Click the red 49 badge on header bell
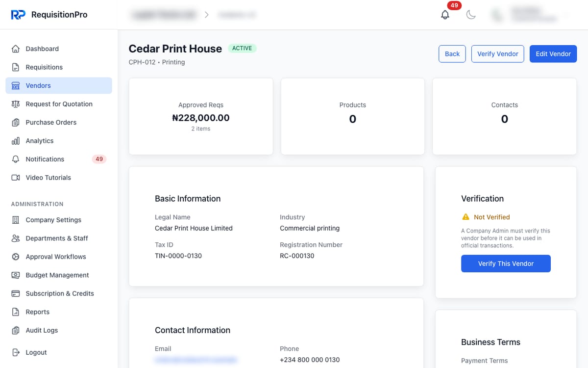 [x=454, y=5]
